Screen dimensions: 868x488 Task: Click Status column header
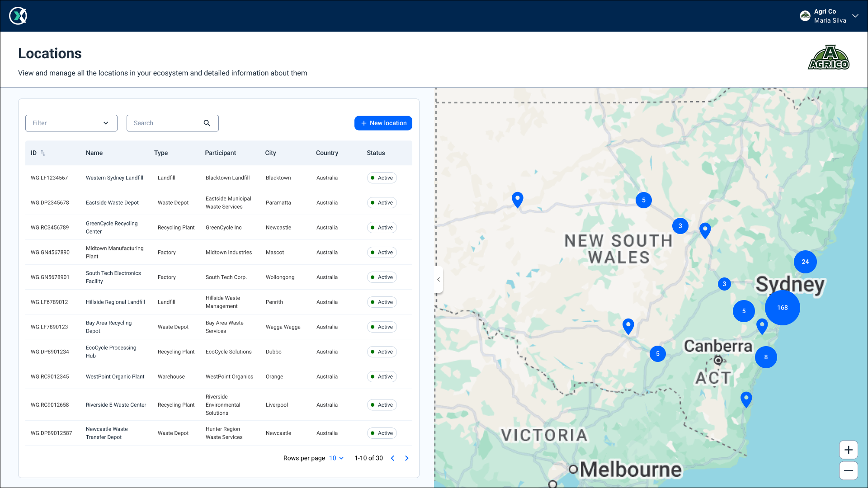point(376,153)
